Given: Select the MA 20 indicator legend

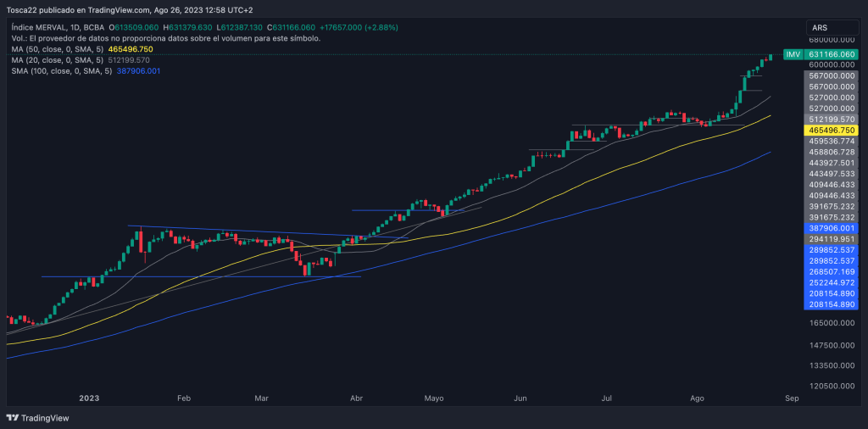Looking at the screenshot, I should (58, 60).
